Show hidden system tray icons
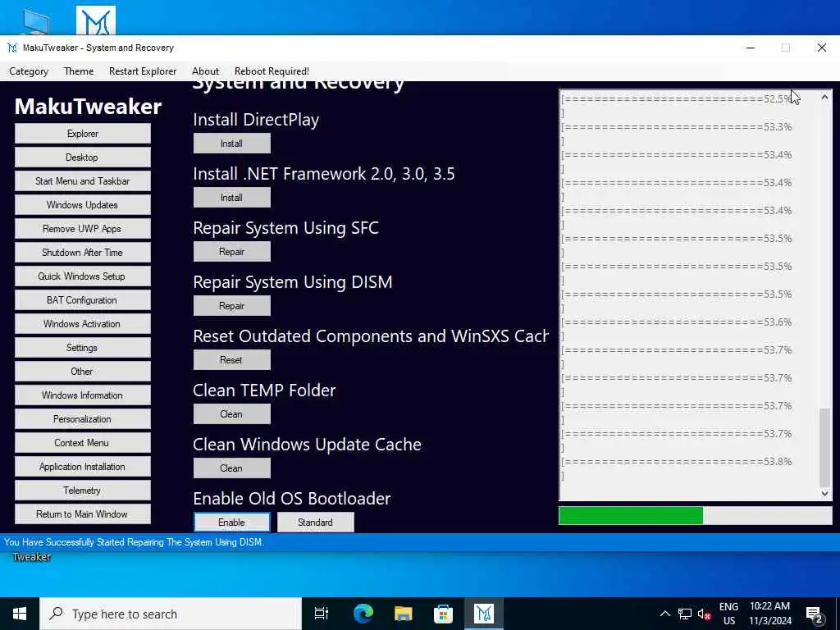 [x=664, y=614]
